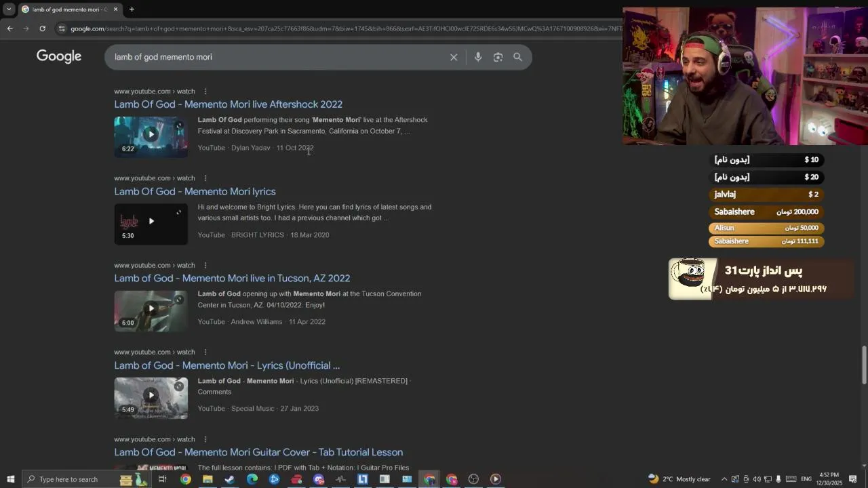
Task: Play the 6:00 Tucson video thumbnail
Action: tap(151, 311)
